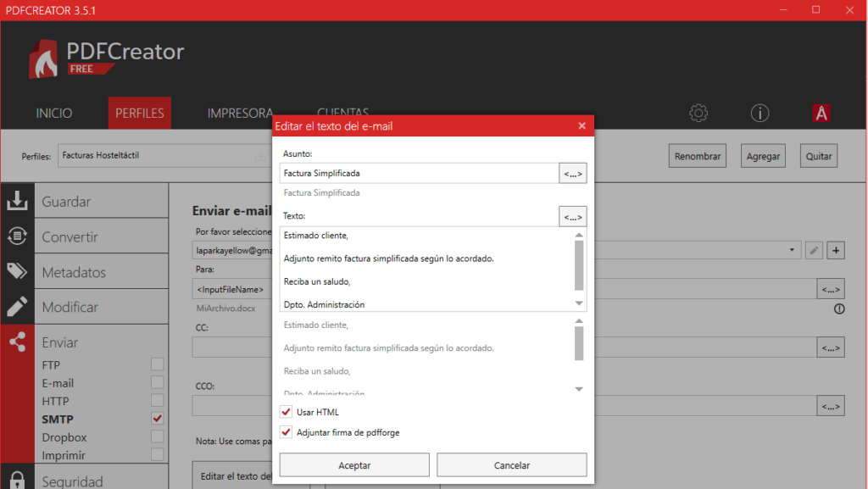Click the Modificar pencil icon
The height and width of the screenshot is (489, 868).
[x=17, y=307]
